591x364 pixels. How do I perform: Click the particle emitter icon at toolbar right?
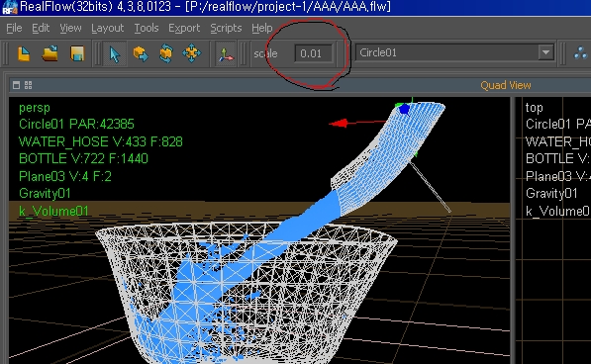click(x=581, y=53)
